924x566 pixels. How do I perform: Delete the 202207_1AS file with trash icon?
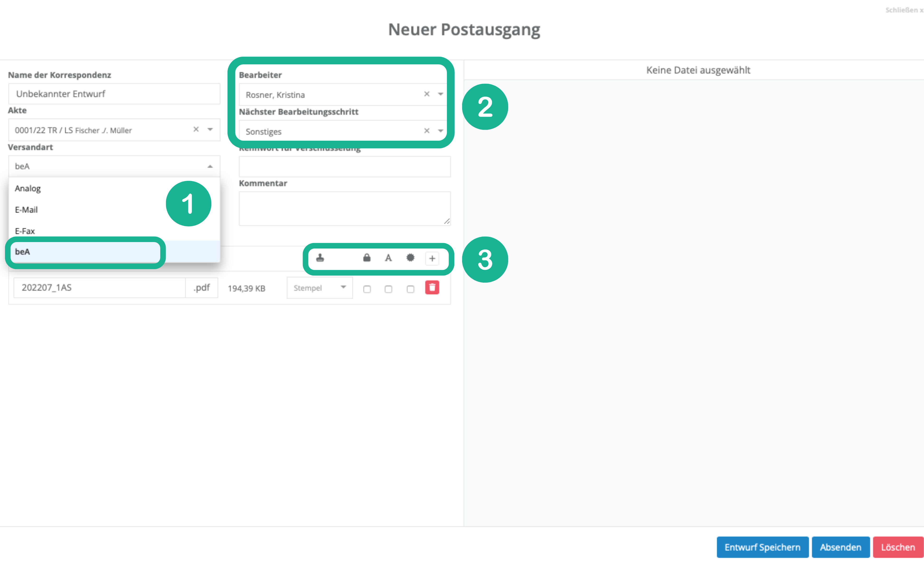pos(432,288)
